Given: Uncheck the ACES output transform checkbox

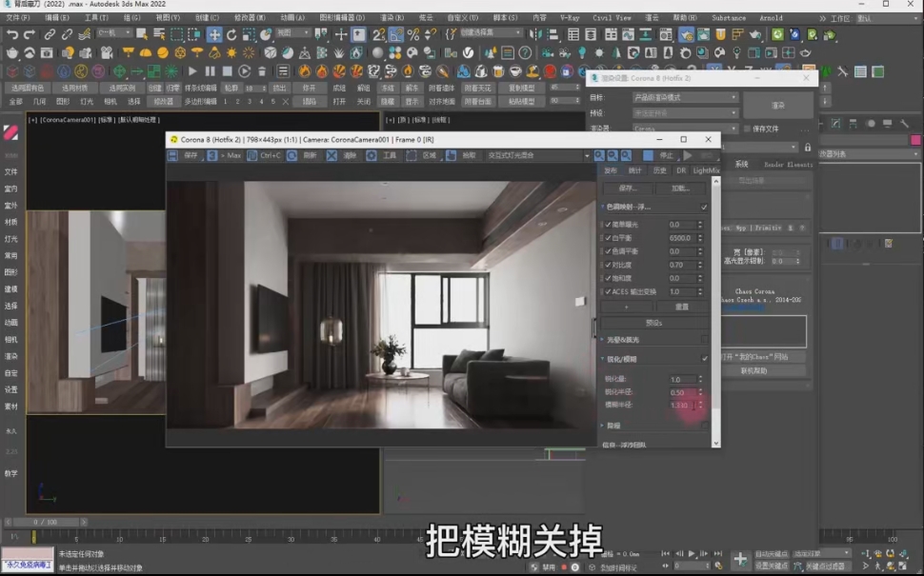Looking at the screenshot, I should pos(608,291).
